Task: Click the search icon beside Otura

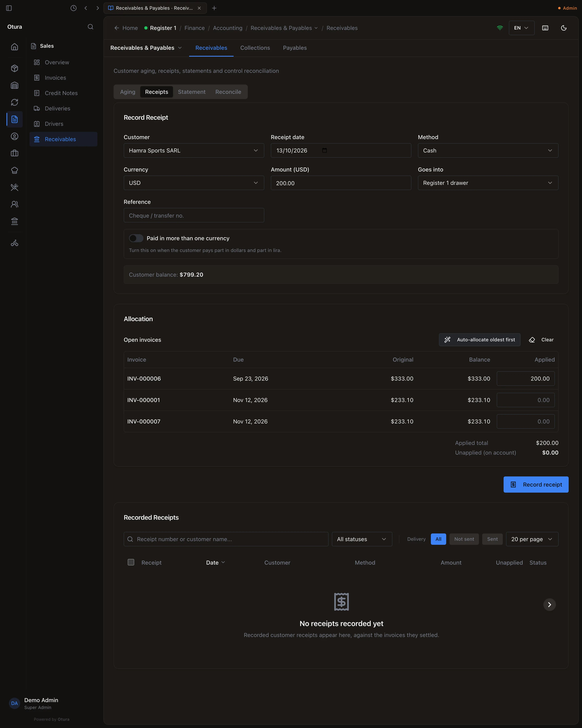Action: 90,27
